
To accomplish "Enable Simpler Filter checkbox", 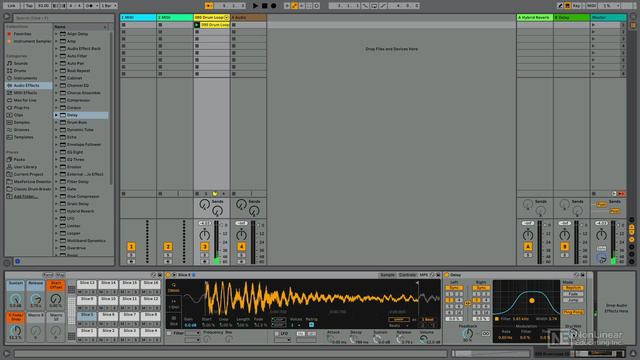I will coord(169,333).
